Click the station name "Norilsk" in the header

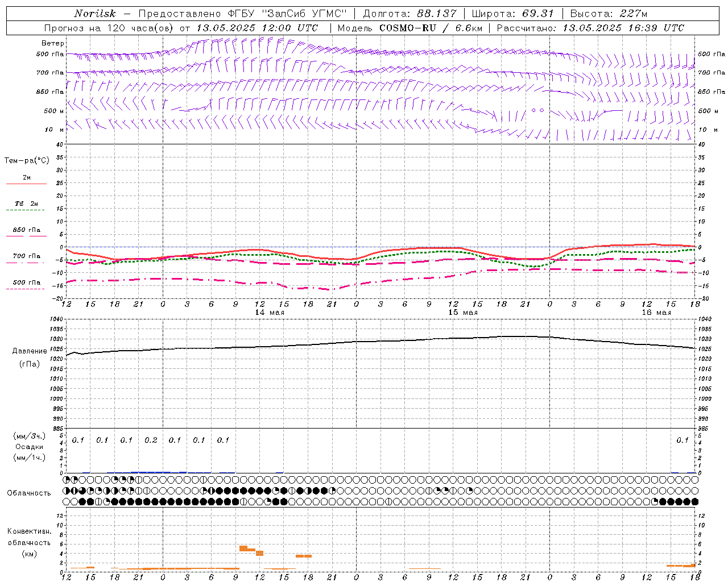[95, 14]
